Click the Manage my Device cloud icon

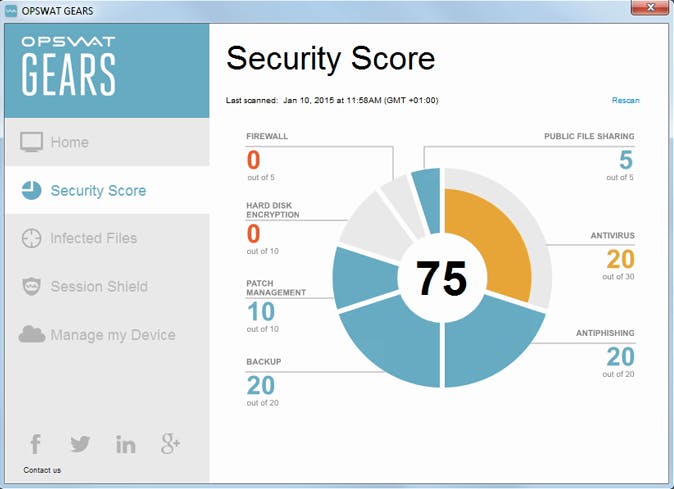[32, 334]
